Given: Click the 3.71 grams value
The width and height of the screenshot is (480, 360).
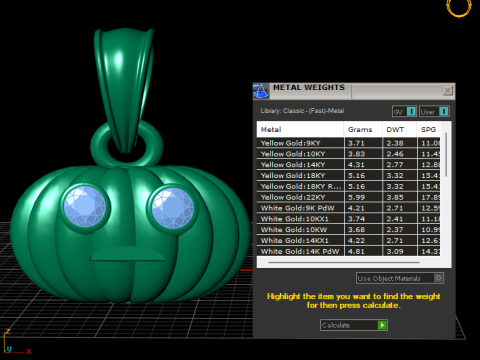Looking at the screenshot, I should point(356,143).
